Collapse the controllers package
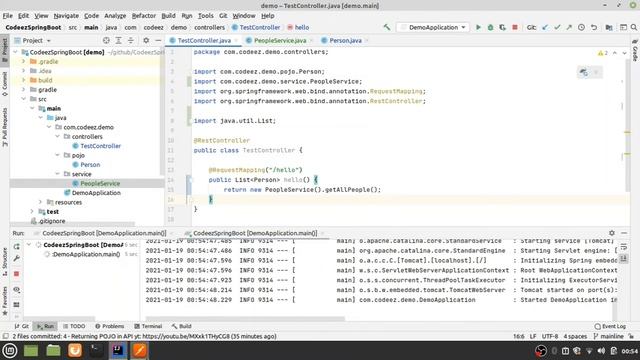This screenshot has width=640, height=360. click(58, 137)
